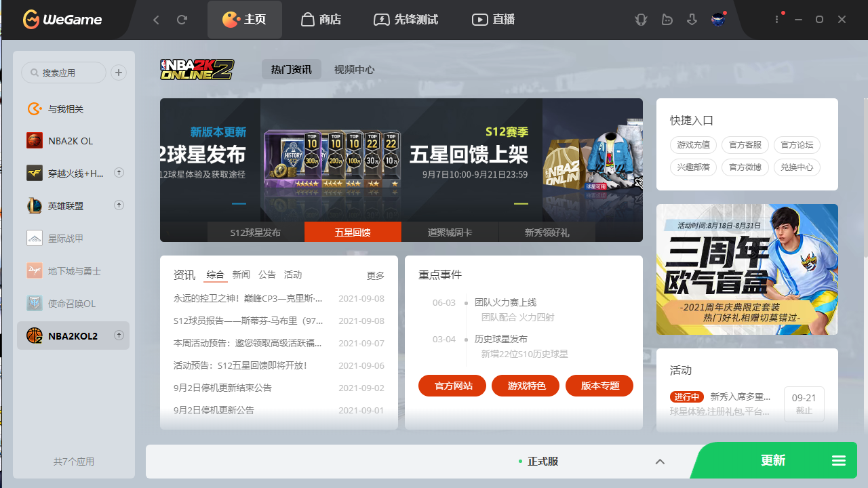Select 使命召唤OL in the app list
Image resolution: width=868 pixels, height=488 pixels.
[x=73, y=304]
